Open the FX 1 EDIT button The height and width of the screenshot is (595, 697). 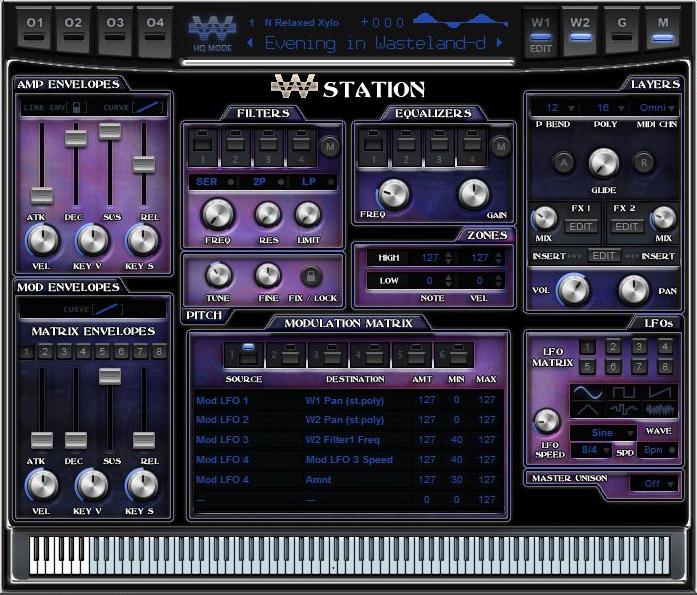click(581, 227)
